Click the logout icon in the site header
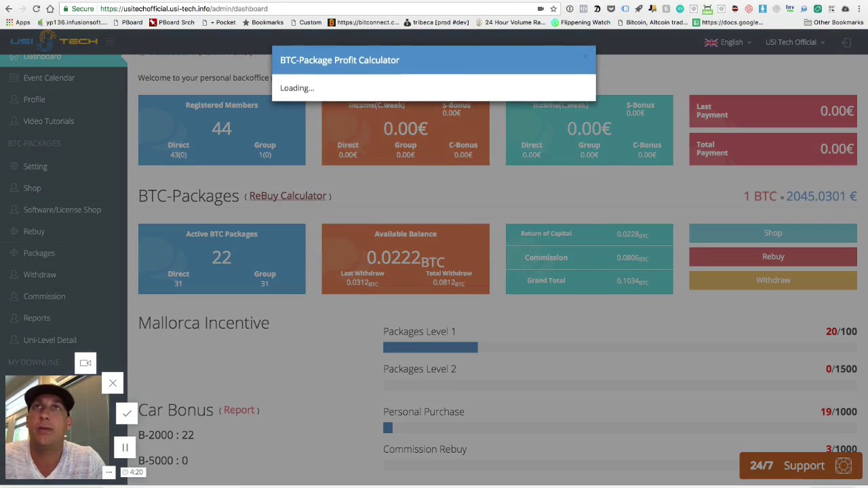This screenshot has width=868, height=488. tap(846, 43)
